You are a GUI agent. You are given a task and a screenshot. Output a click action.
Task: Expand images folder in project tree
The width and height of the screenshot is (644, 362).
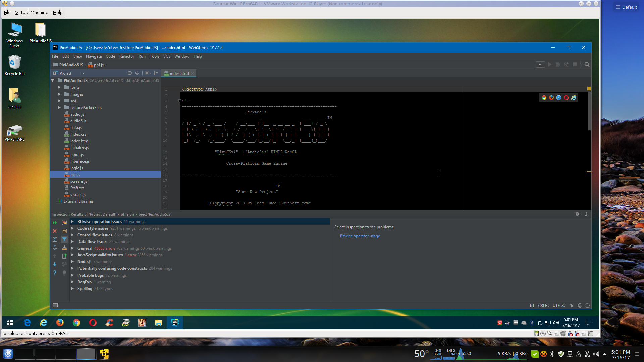[59, 94]
